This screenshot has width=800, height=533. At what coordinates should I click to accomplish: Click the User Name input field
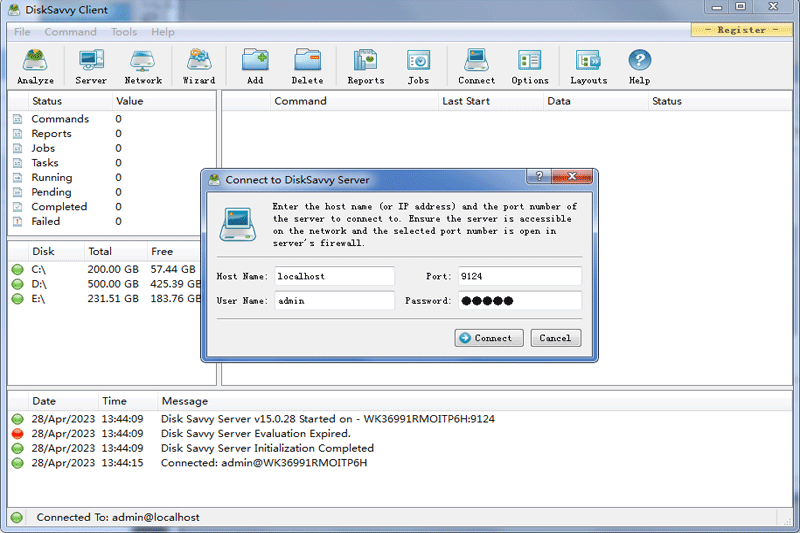tap(334, 300)
